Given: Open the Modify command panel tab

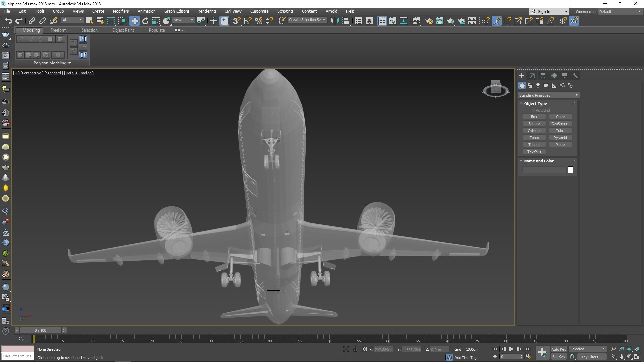Looking at the screenshot, I should click(x=532, y=76).
